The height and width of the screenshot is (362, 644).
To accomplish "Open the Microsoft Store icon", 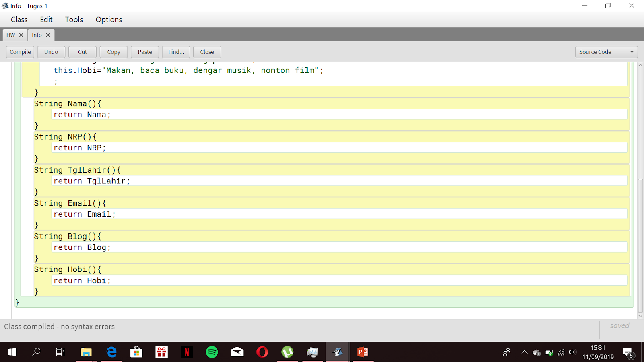I will coord(136,352).
